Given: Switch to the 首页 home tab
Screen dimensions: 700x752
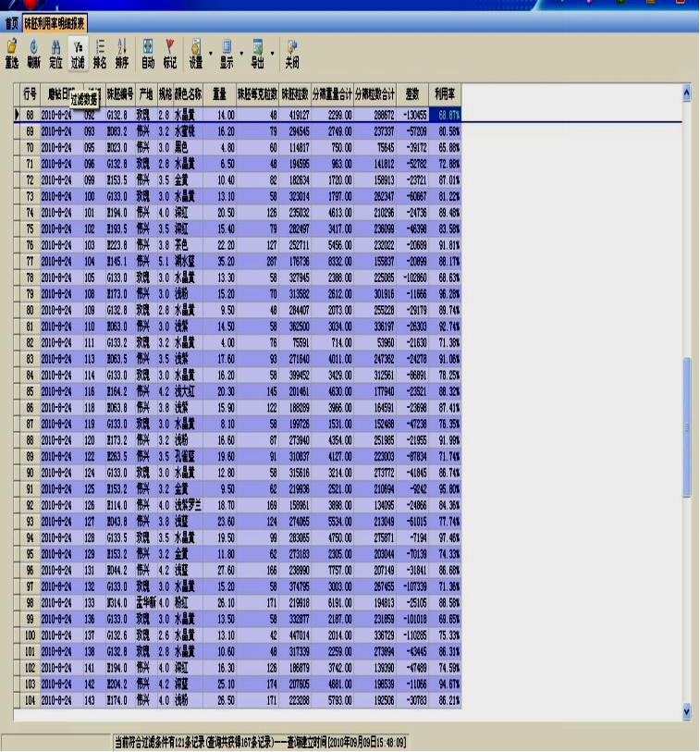Looking at the screenshot, I should click(x=11, y=20).
